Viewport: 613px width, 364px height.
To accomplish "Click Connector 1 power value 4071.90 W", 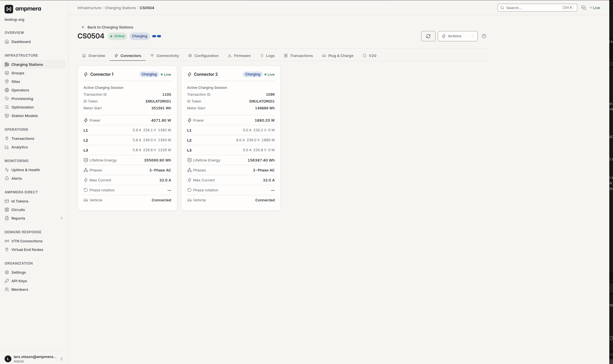I will 161,120.
